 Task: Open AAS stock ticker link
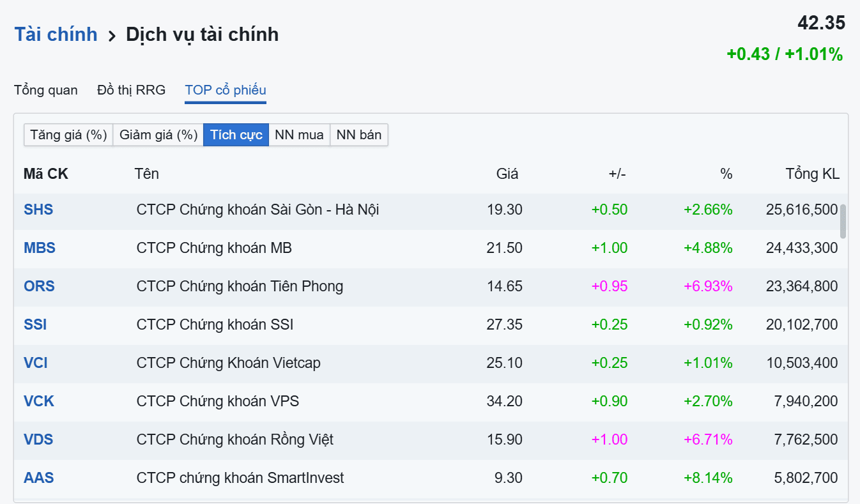39,478
